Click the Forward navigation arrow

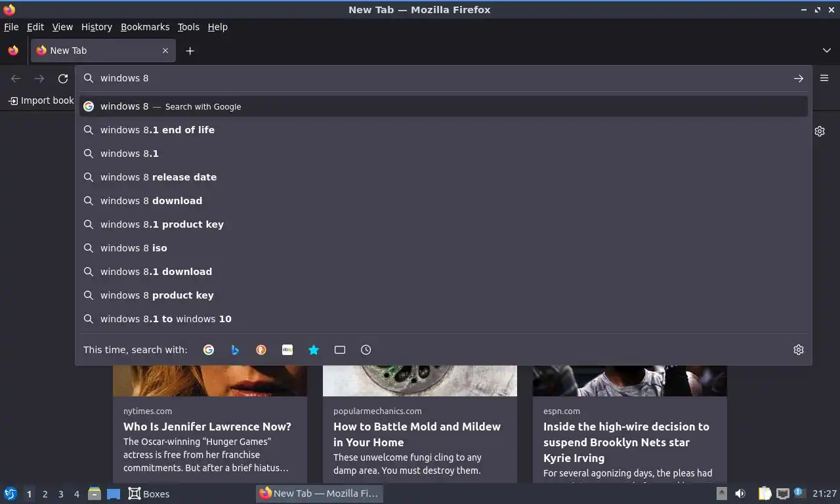coord(39,78)
